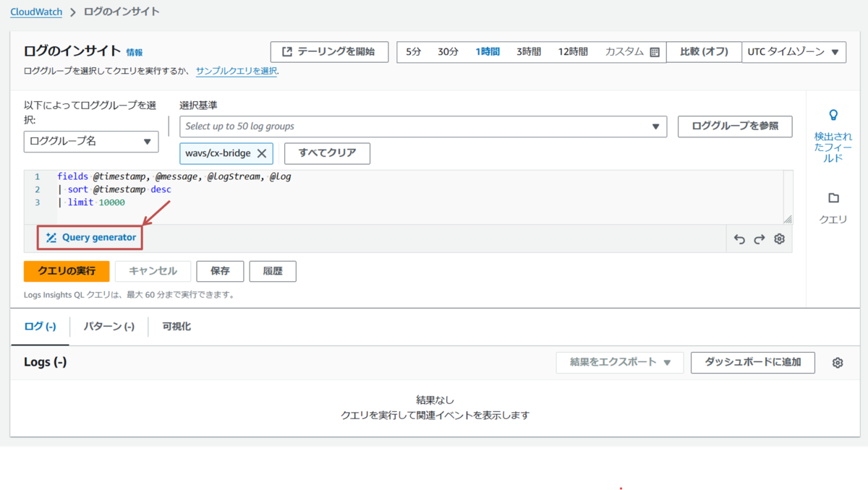Open the ロググループ名 dropdown
The height and width of the screenshot is (490, 868).
click(x=91, y=141)
